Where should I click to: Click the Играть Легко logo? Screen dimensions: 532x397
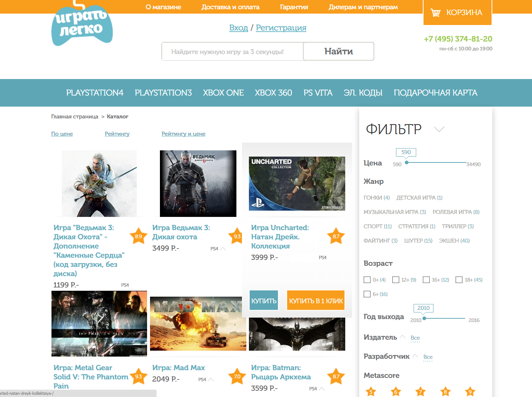[x=82, y=23]
